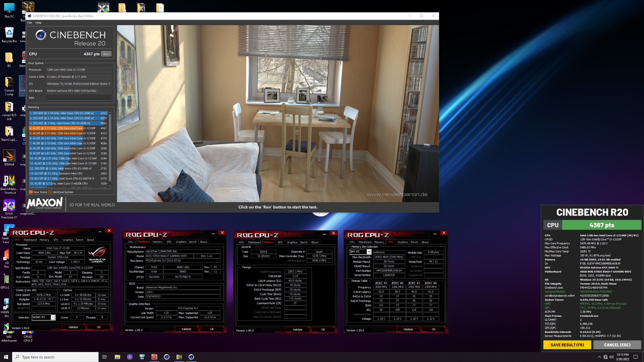The width and height of the screenshot is (644, 362).
Task: Open the Windows Start menu
Action: point(6,357)
